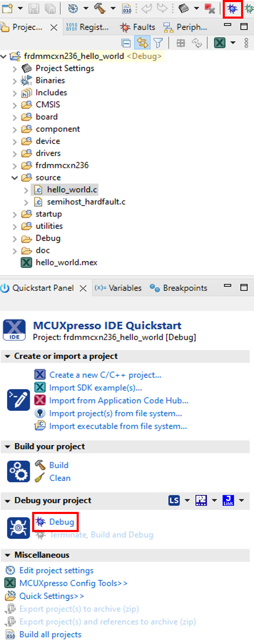Collapse the Debug your project section
Viewport: 254px width, 644px height.
click(8, 501)
